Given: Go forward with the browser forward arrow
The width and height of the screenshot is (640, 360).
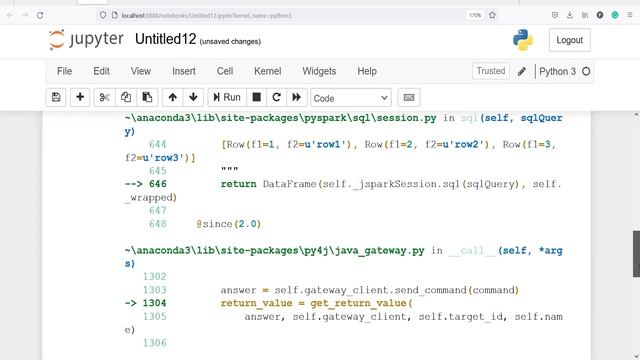Looking at the screenshot, I should click(25, 16).
